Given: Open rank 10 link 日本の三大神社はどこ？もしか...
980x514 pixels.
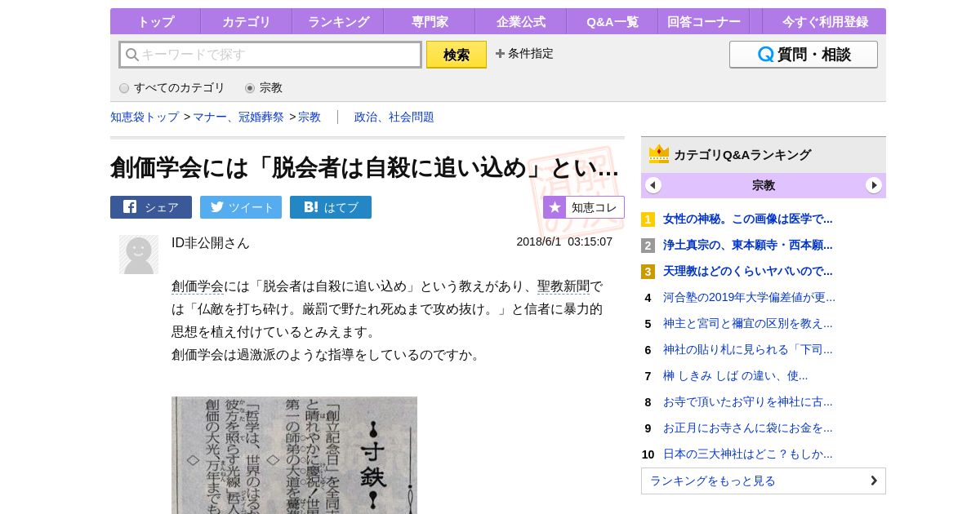Looking at the screenshot, I should coord(748,454).
